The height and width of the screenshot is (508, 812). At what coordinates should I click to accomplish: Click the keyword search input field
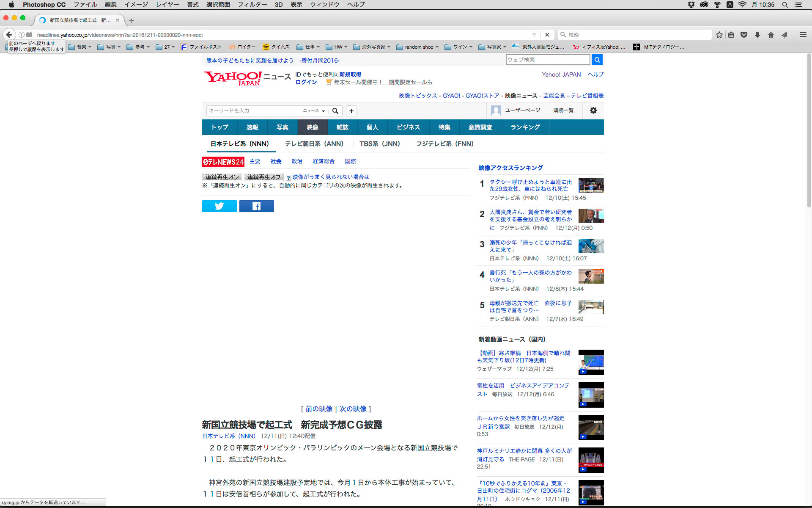254,111
